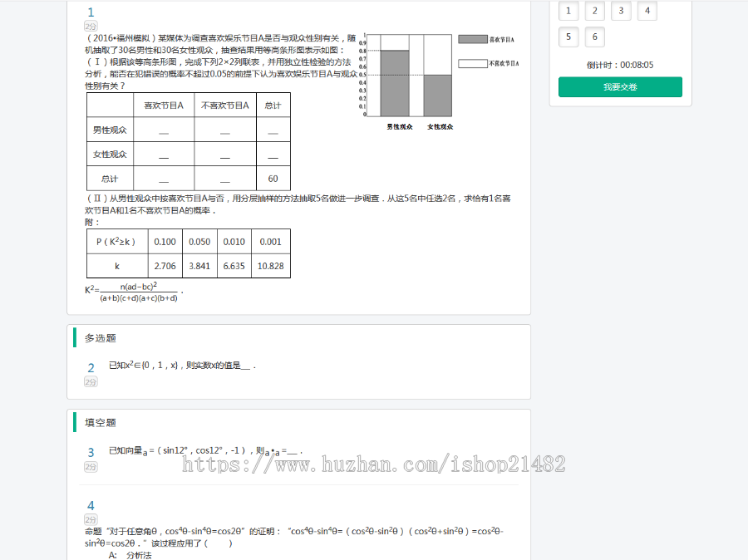Click the total cell showing 60
This screenshot has width=748, height=560.
[x=273, y=179]
